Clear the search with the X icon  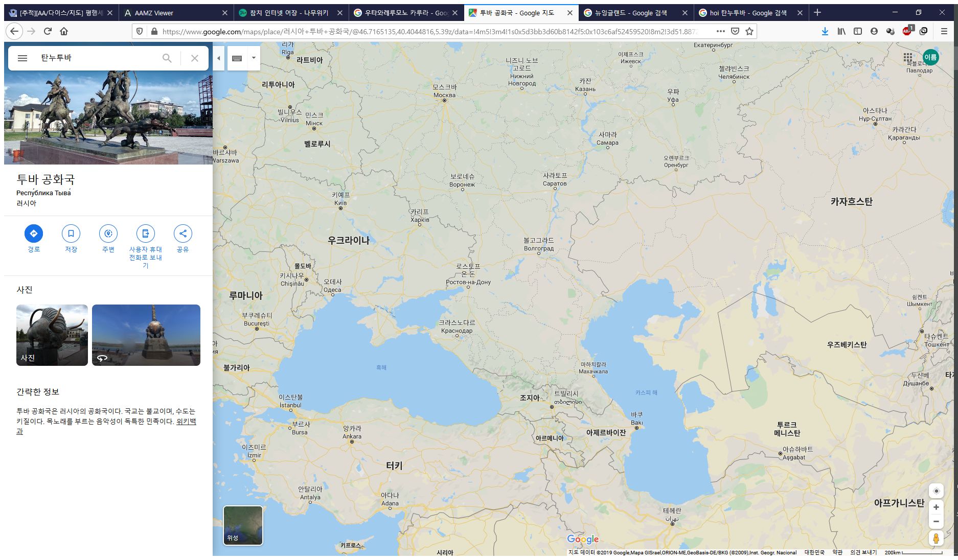click(195, 58)
